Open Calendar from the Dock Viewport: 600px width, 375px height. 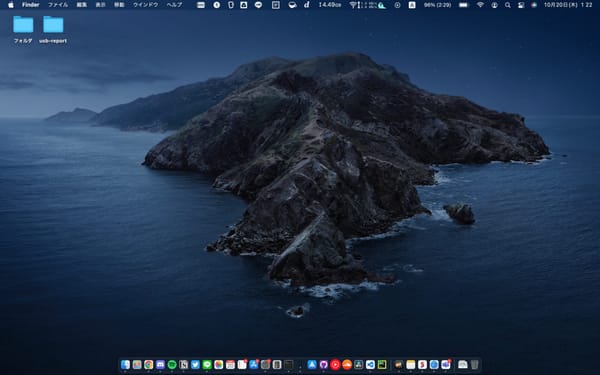coord(230,365)
